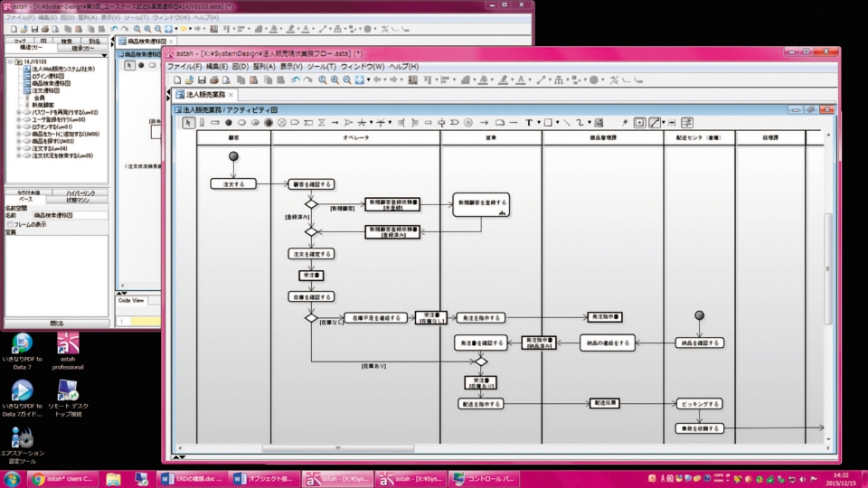The height and width of the screenshot is (488, 868).
Task: Open rectangle shape tool dropdown arrow
Action: click(558, 123)
